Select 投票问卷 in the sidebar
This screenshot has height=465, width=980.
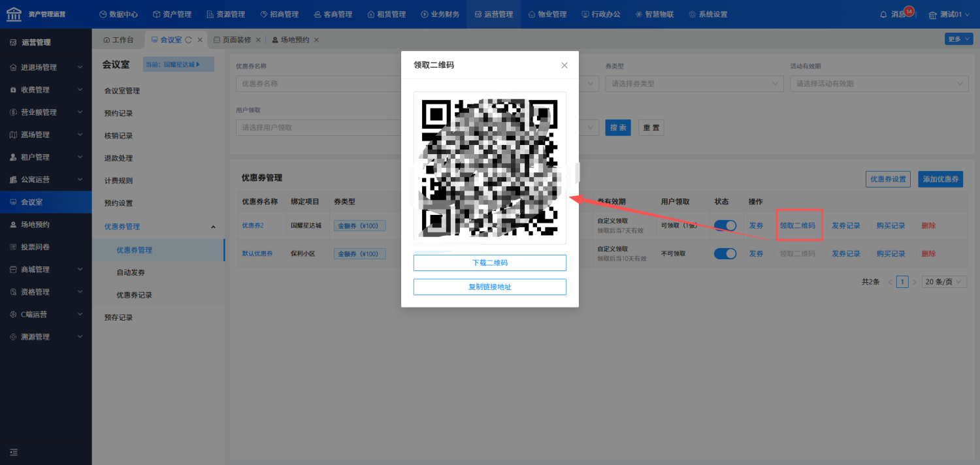pyautogui.click(x=46, y=247)
